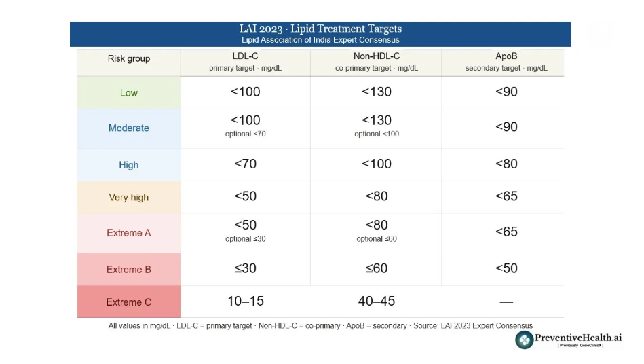644x364 pixels.
Task: Click the Risk group column header
Action: coord(129,59)
